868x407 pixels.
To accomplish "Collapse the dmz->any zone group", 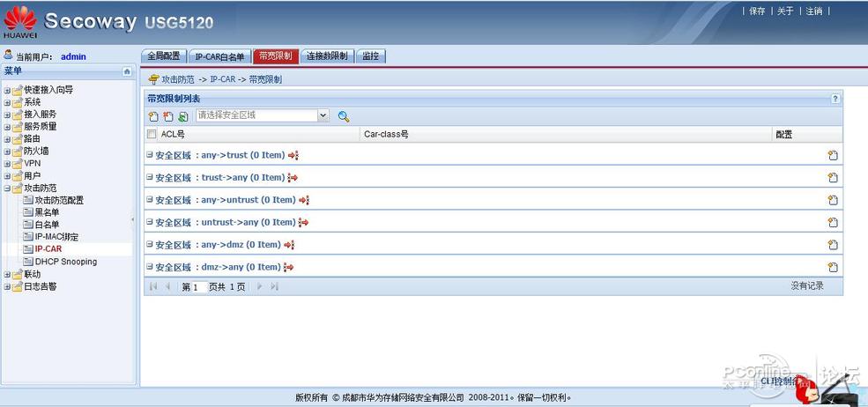I will click(x=150, y=267).
